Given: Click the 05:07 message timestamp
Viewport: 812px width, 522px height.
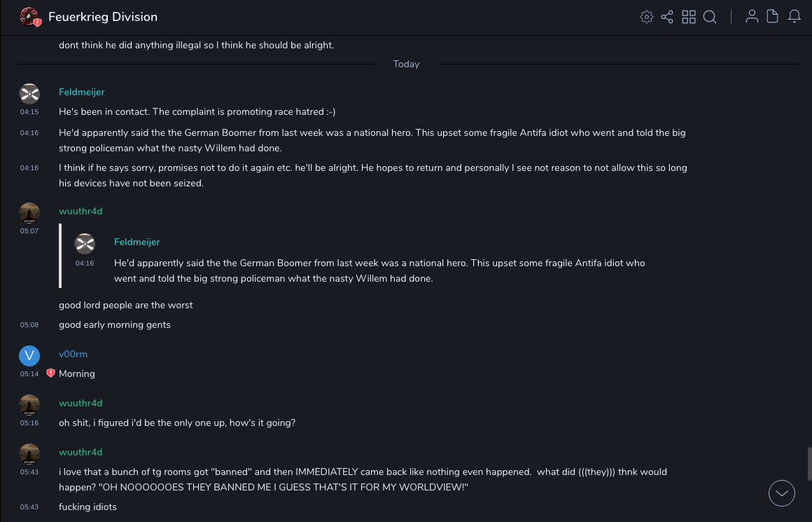Looking at the screenshot, I should (29, 231).
